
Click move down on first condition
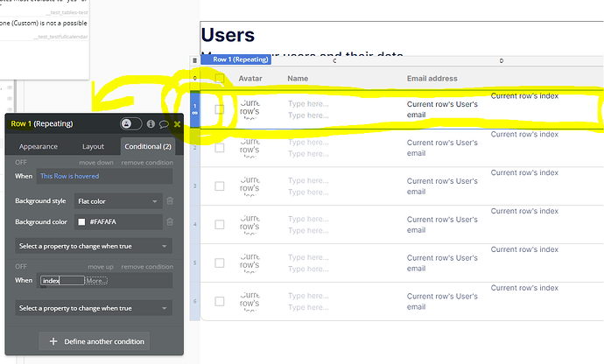(x=96, y=163)
